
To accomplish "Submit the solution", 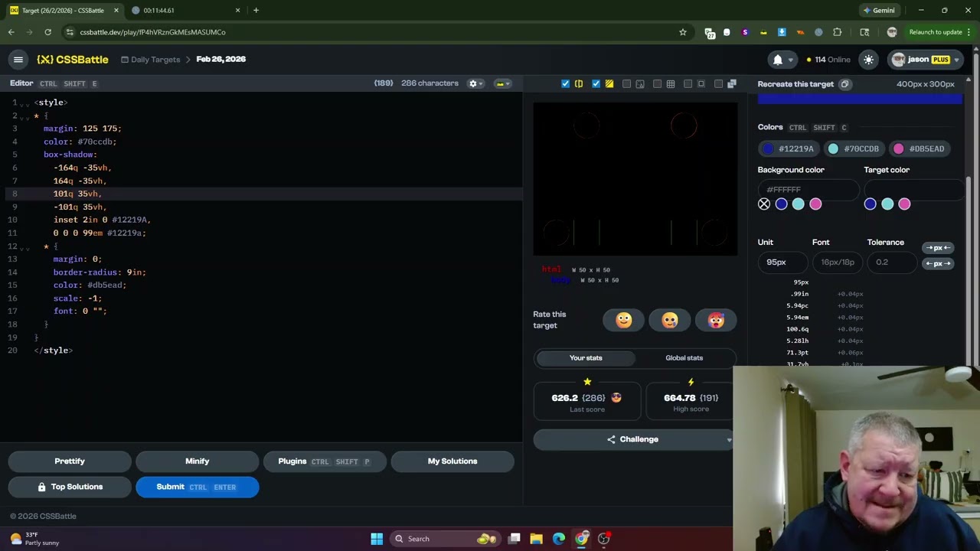I will pos(197,487).
